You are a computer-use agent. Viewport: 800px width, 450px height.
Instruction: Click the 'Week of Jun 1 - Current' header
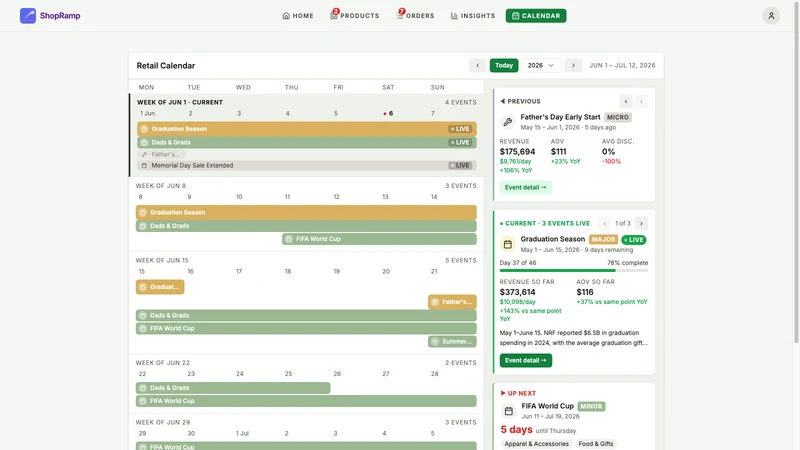point(180,103)
